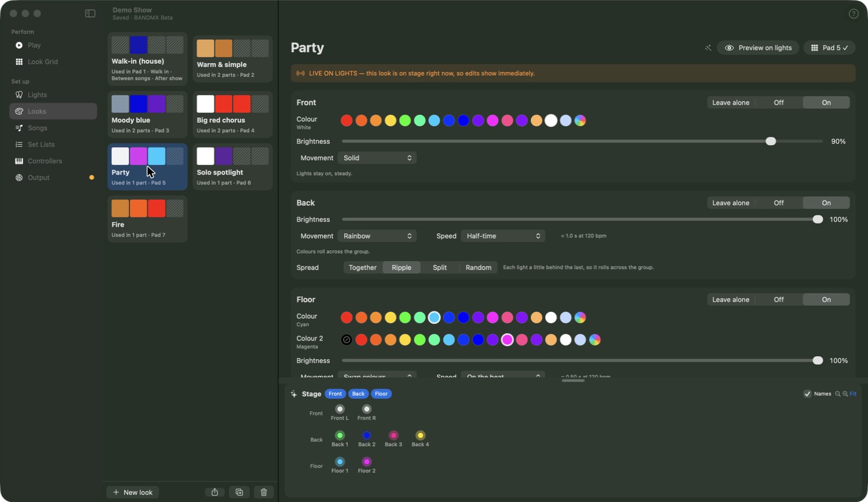Adjust the Front Brightness slider handle

[771, 142]
